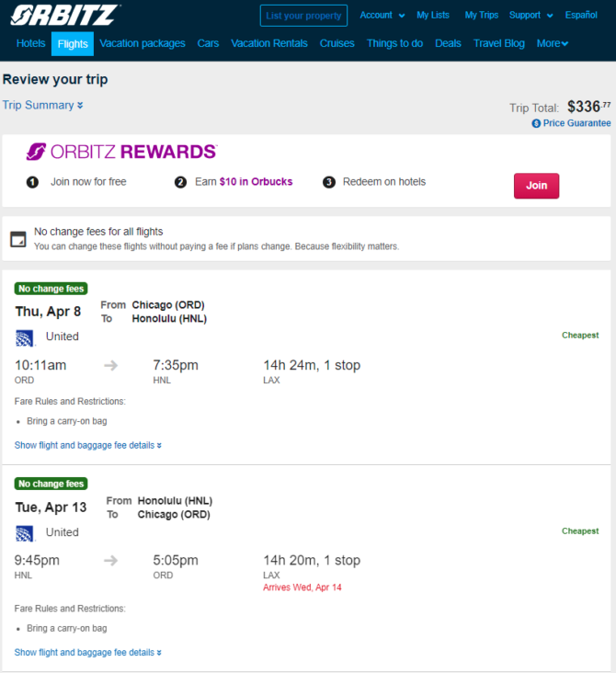The height and width of the screenshot is (673, 616).
Task: Open the Vacation packages tab
Action: click(143, 43)
